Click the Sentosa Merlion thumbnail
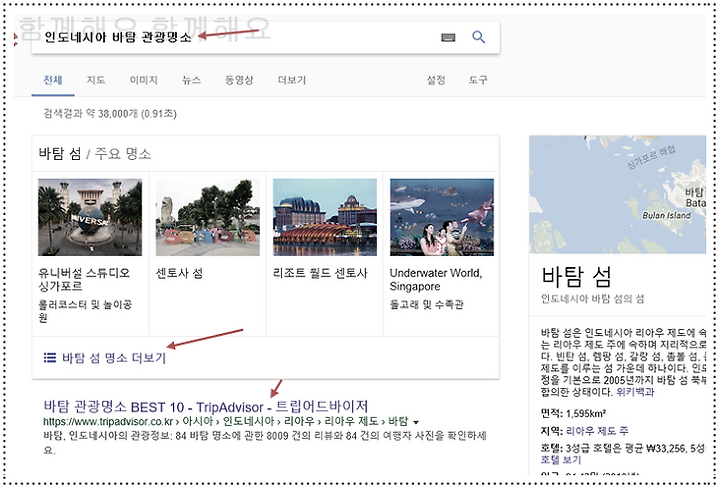 click(x=208, y=217)
